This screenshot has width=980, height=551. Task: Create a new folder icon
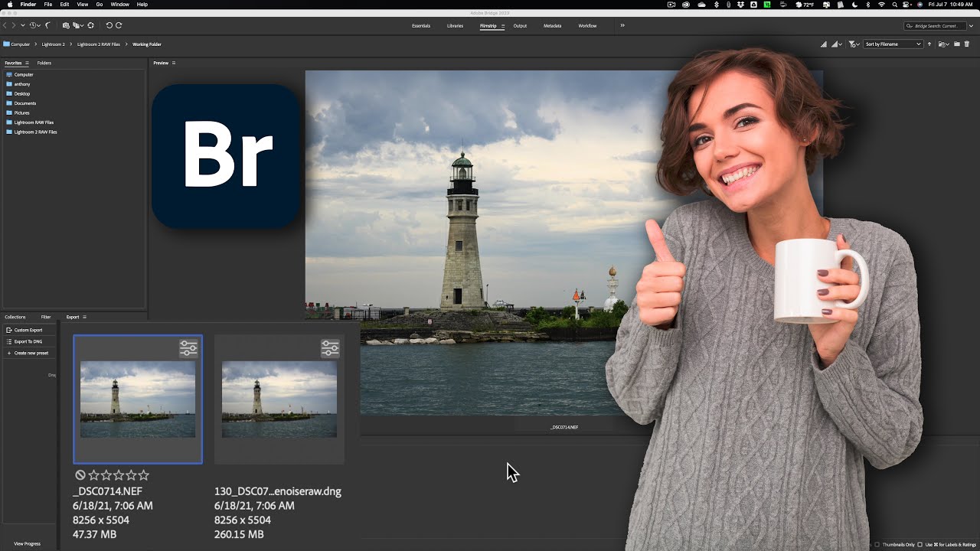click(x=957, y=44)
